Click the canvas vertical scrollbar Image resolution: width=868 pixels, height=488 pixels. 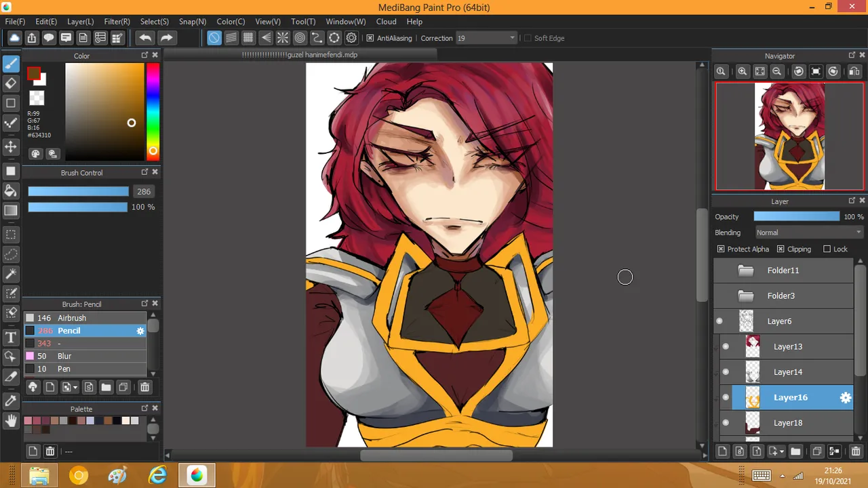[703, 254]
